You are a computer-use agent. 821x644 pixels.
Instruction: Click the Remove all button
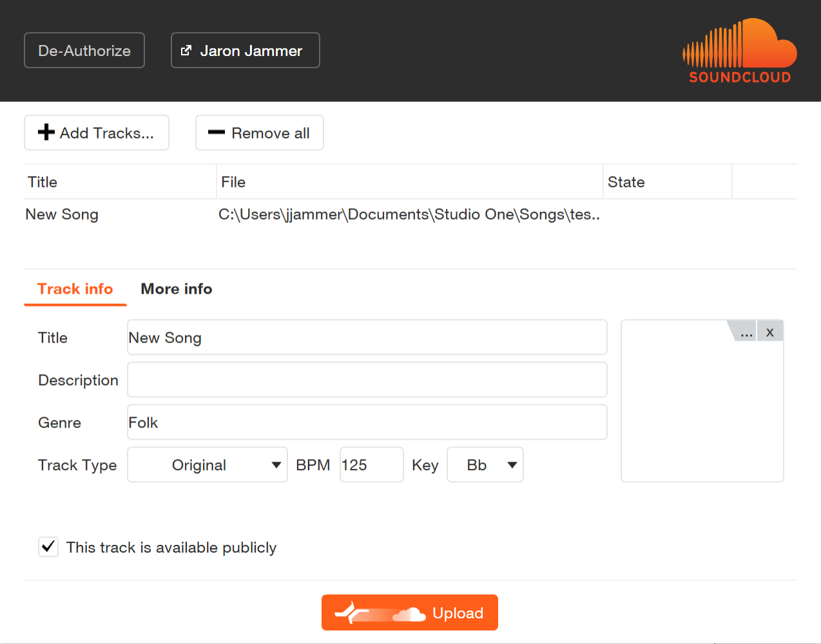pos(260,133)
